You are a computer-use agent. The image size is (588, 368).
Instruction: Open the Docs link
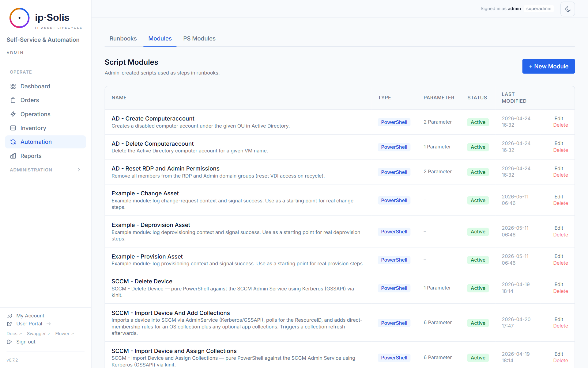click(x=14, y=334)
